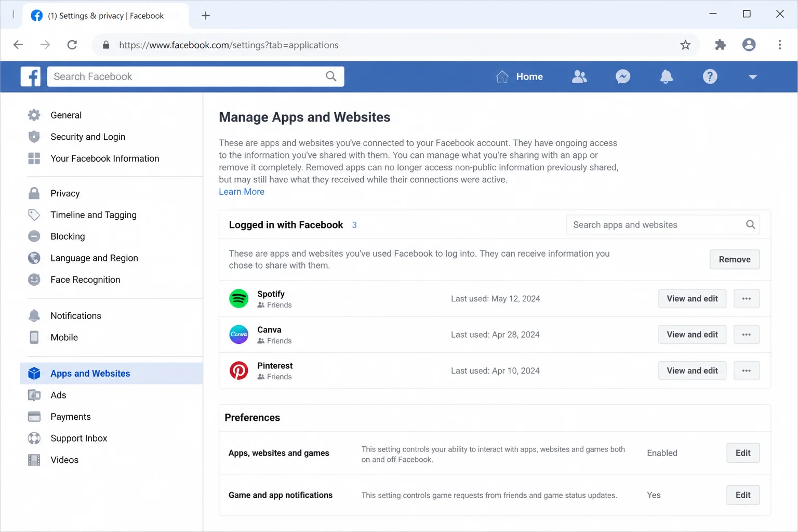
Task: Open the browser extensions puzzle icon
Action: [720, 45]
